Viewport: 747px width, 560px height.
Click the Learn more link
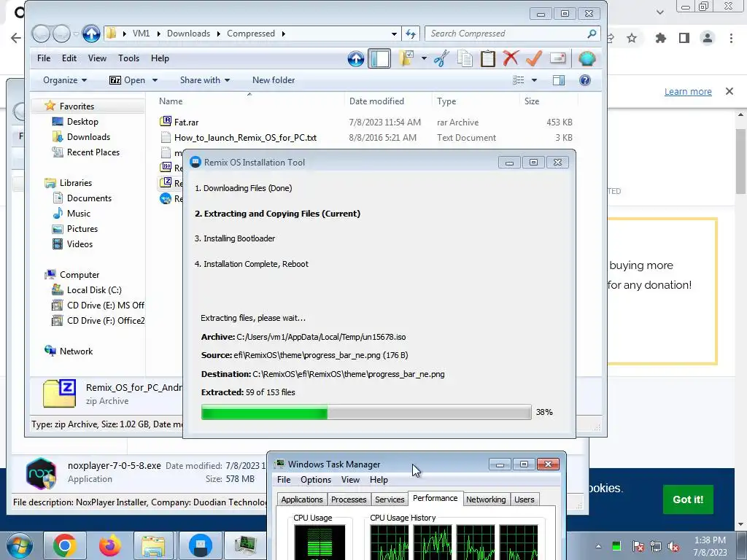688,91
